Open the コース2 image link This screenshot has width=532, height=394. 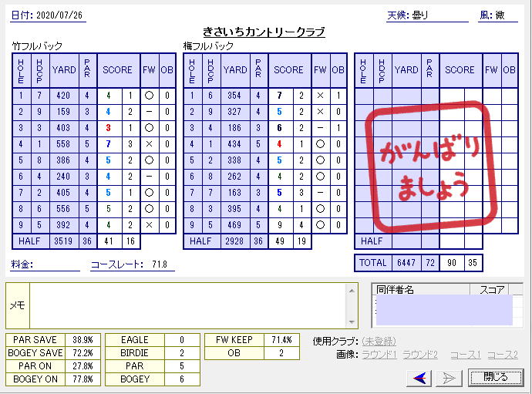tap(503, 355)
